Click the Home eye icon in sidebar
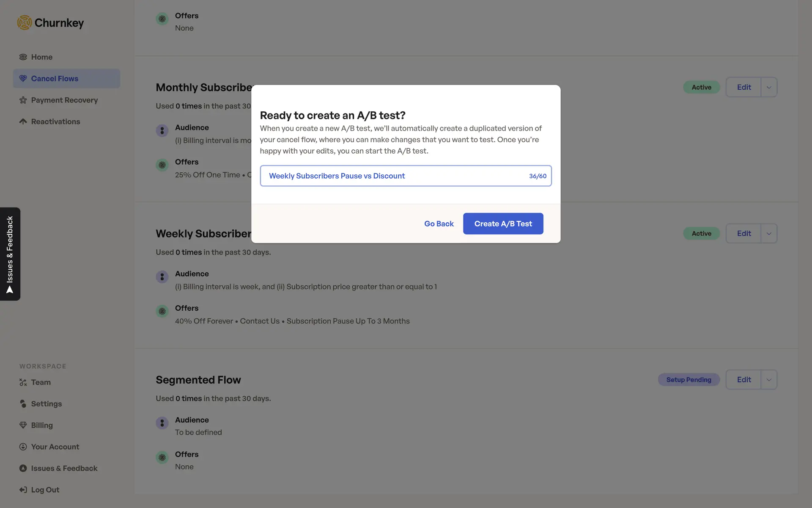Screen dimensions: 812x508 pos(23,57)
